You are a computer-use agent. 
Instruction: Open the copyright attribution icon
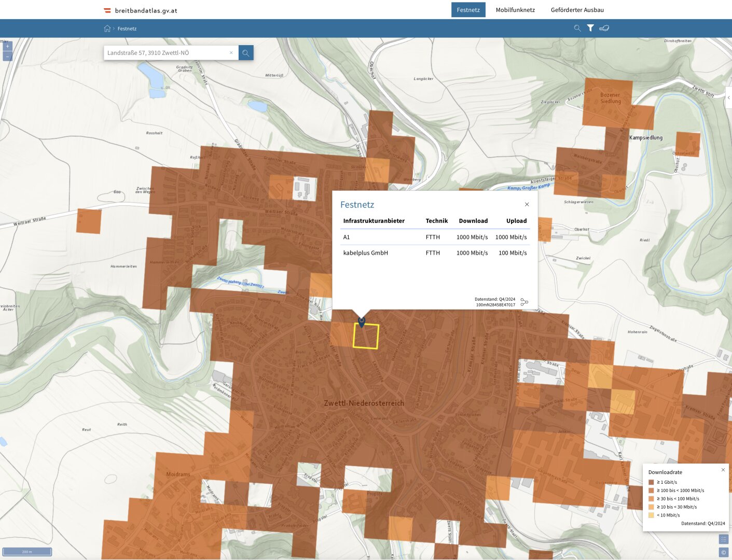[723, 553]
